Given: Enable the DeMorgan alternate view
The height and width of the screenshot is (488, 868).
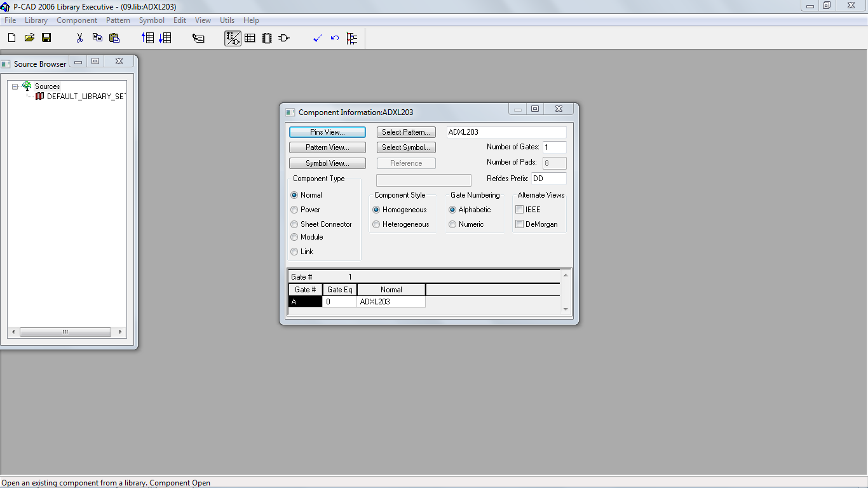Looking at the screenshot, I should (x=520, y=224).
